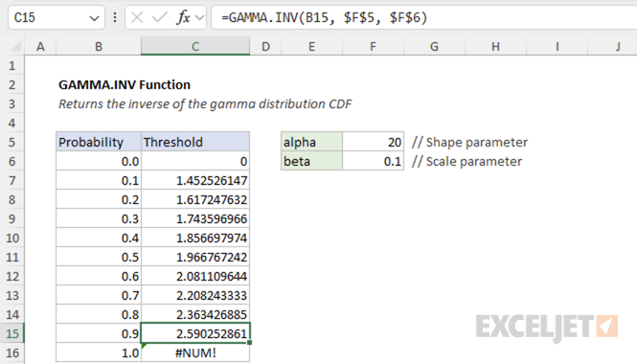The height and width of the screenshot is (364, 637).
Task: Click the '// Scale parameter' comment cell
Action: [x=466, y=161]
